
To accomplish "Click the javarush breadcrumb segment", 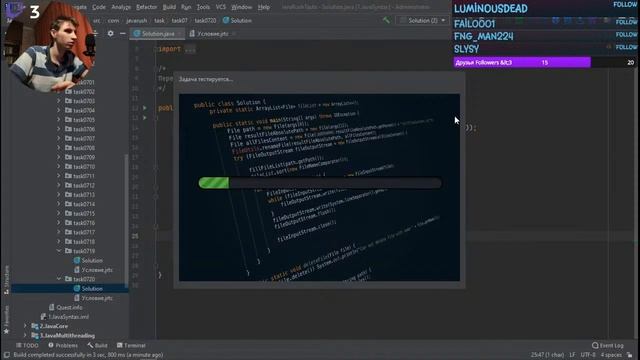I will click(x=136, y=20).
